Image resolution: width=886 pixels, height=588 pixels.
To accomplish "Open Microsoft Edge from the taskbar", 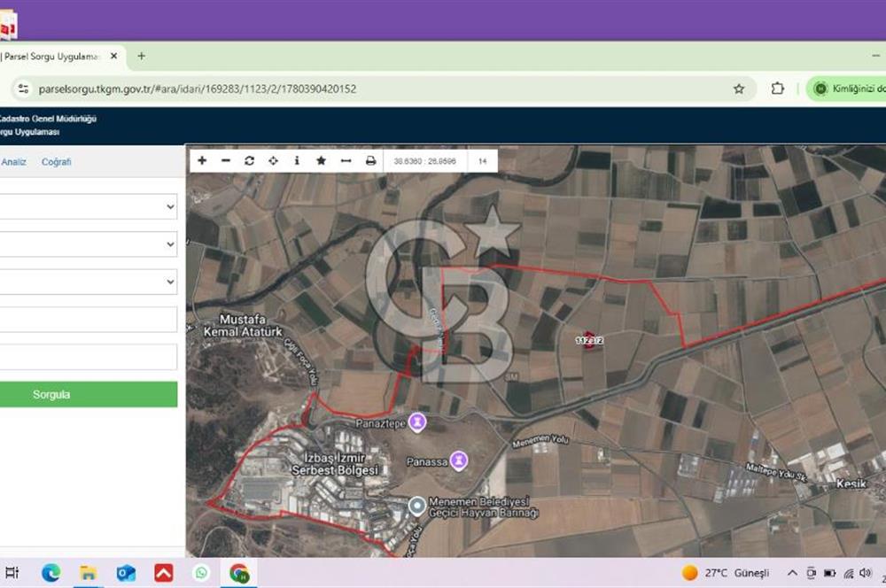I will [51, 573].
